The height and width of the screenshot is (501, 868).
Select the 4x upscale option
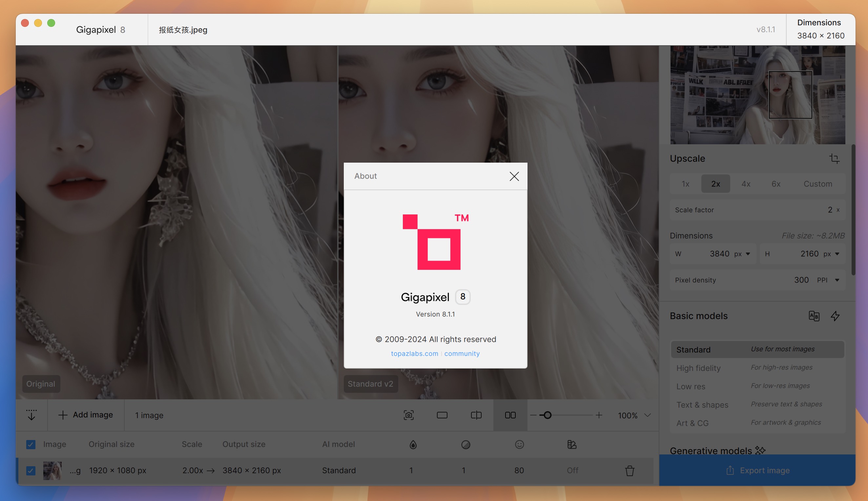pyautogui.click(x=746, y=184)
